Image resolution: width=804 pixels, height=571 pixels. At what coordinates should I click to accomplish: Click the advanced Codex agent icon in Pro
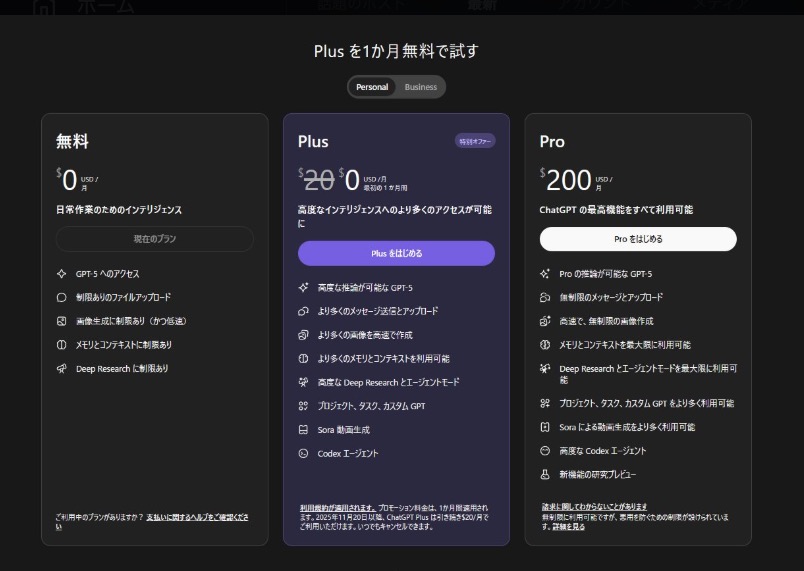[545, 450]
